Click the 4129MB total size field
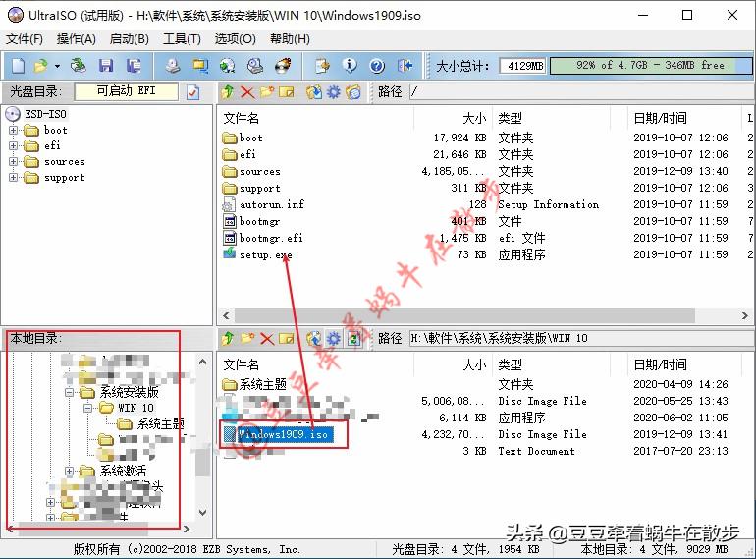Screen dimensions: 756x559 click(x=522, y=66)
